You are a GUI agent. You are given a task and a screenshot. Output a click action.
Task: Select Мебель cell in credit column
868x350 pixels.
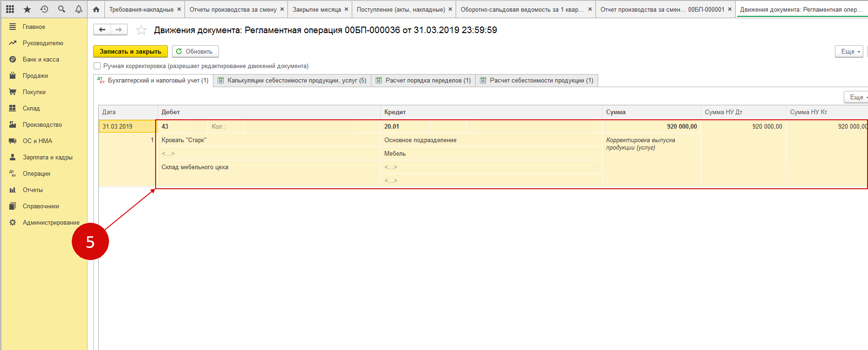[491, 154]
